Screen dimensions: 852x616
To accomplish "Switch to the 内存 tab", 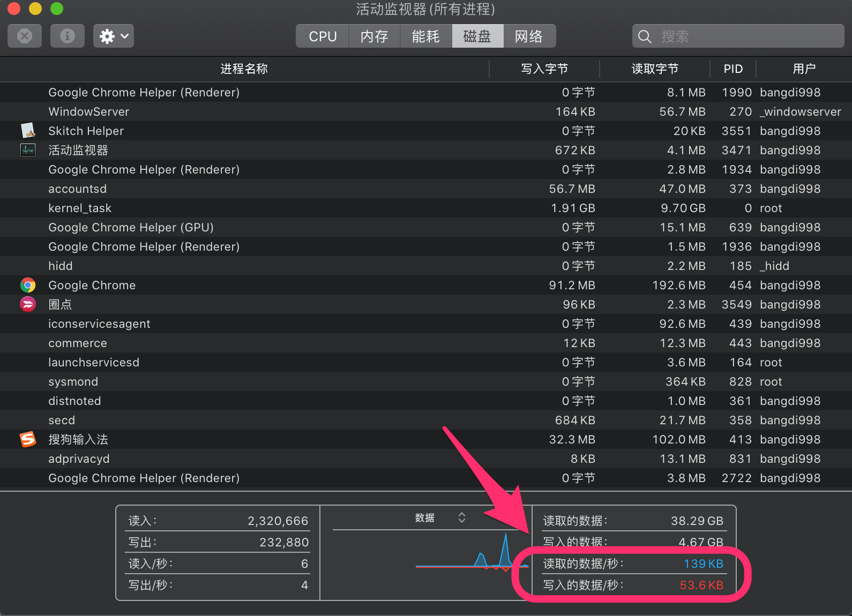I will (374, 36).
